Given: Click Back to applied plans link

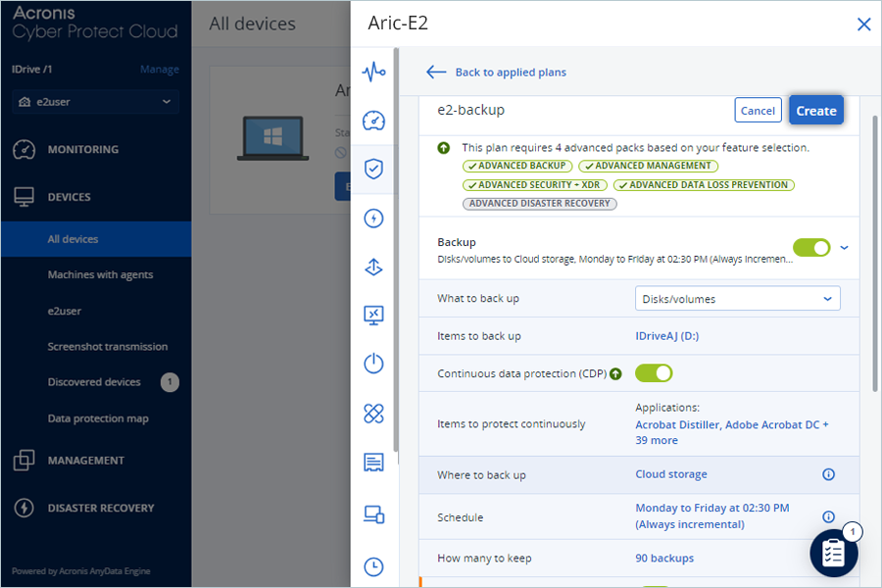Looking at the screenshot, I should tap(511, 72).
